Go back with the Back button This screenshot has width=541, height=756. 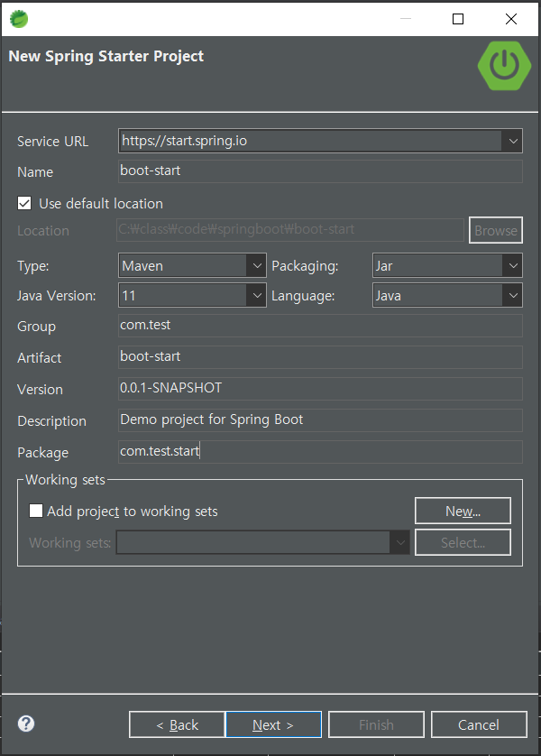coord(177,724)
